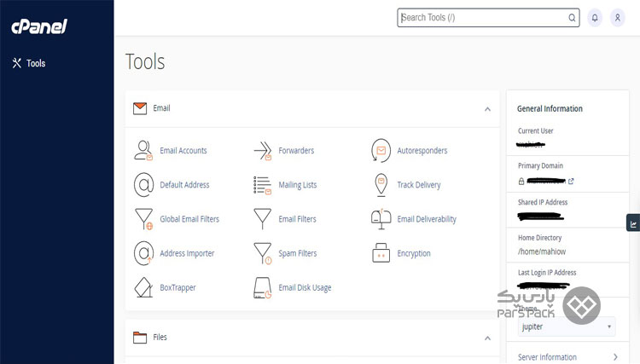Click the Email Disk Usage drive icon

pyautogui.click(x=263, y=288)
